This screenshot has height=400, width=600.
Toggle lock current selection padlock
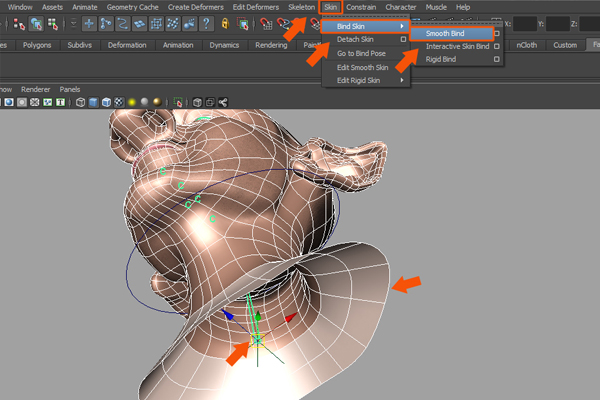225,24
